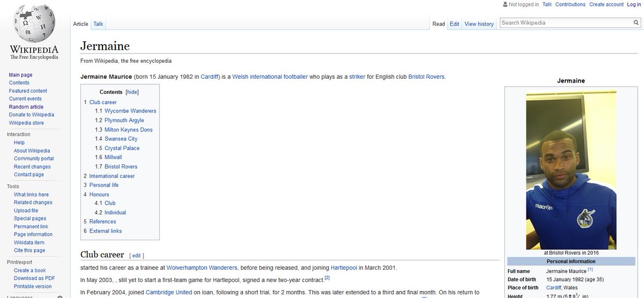Viewport: 644px width, 298px height.
Task: Click Create account link
Action: coord(606,4)
